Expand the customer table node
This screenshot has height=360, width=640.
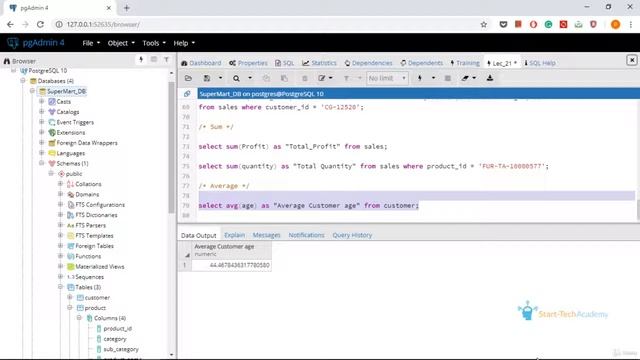(x=70, y=298)
